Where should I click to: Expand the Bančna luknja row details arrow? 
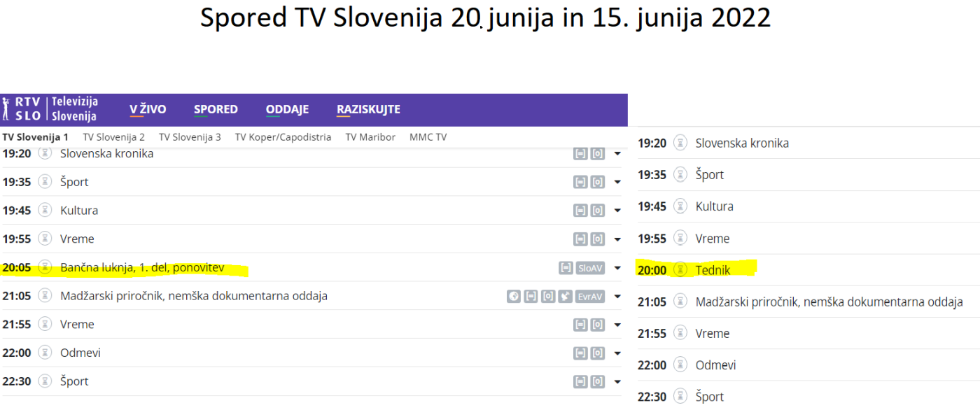pos(617,268)
